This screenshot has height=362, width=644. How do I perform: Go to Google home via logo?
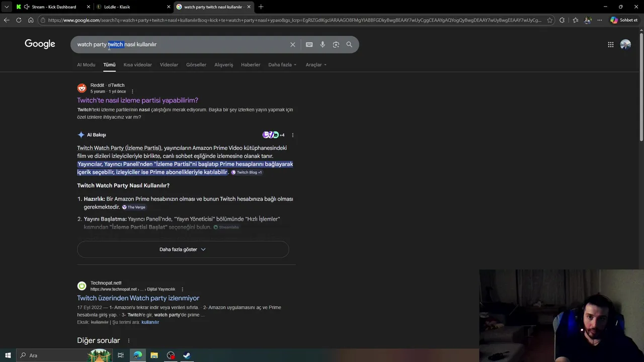(x=40, y=44)
